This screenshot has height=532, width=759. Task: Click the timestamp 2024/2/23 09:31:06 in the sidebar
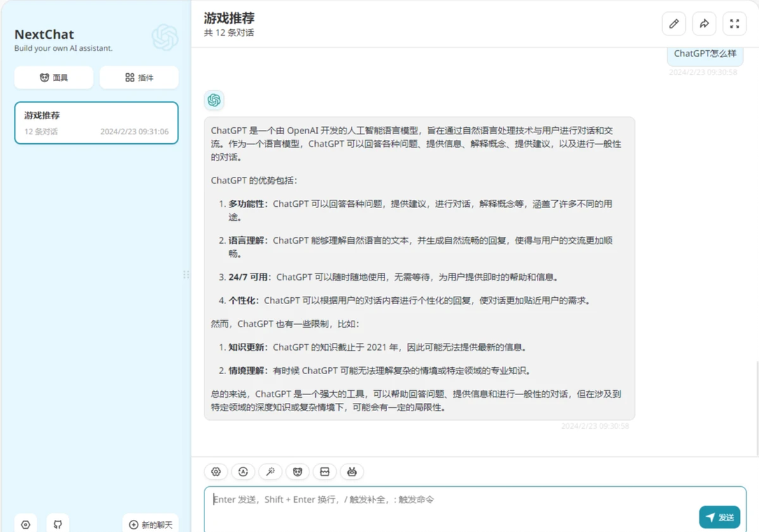(134, 132)
